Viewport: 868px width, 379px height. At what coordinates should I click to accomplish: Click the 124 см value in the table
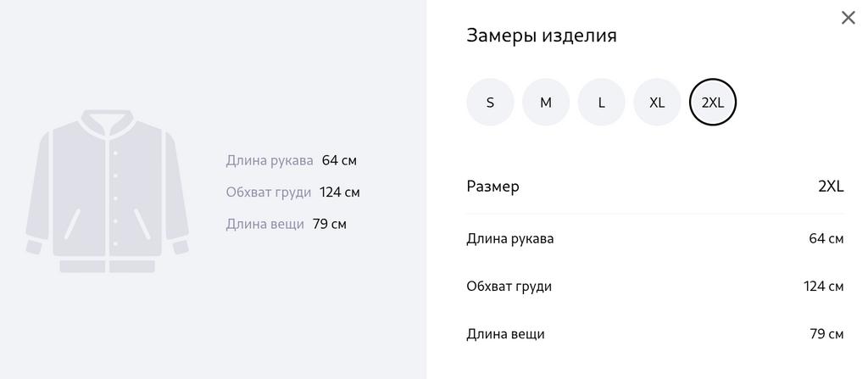coord(823,287)
